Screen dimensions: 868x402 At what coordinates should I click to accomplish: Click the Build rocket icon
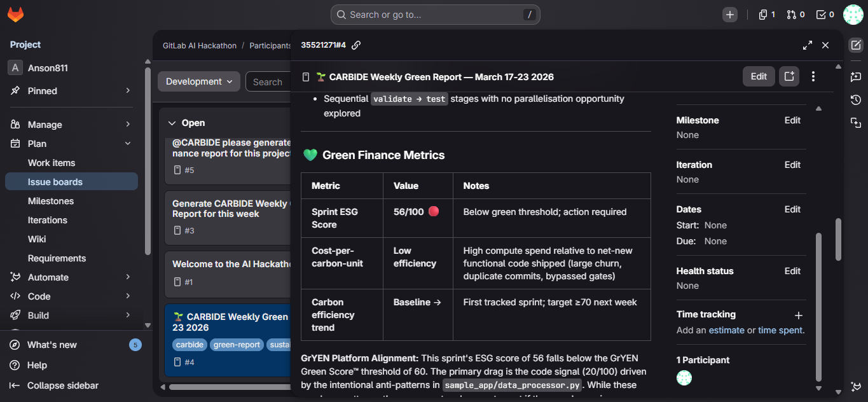click(15, 315)
